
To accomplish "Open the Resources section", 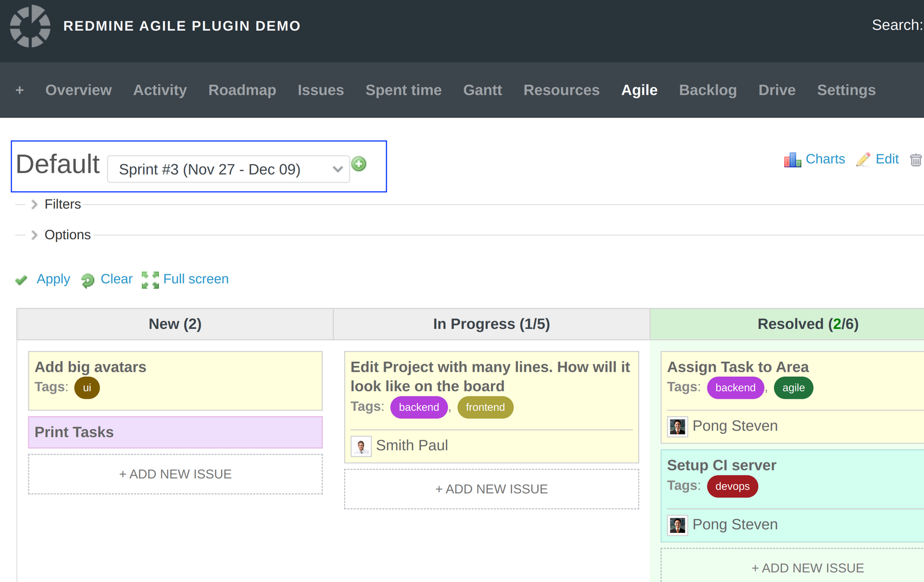I will [561, 90].
